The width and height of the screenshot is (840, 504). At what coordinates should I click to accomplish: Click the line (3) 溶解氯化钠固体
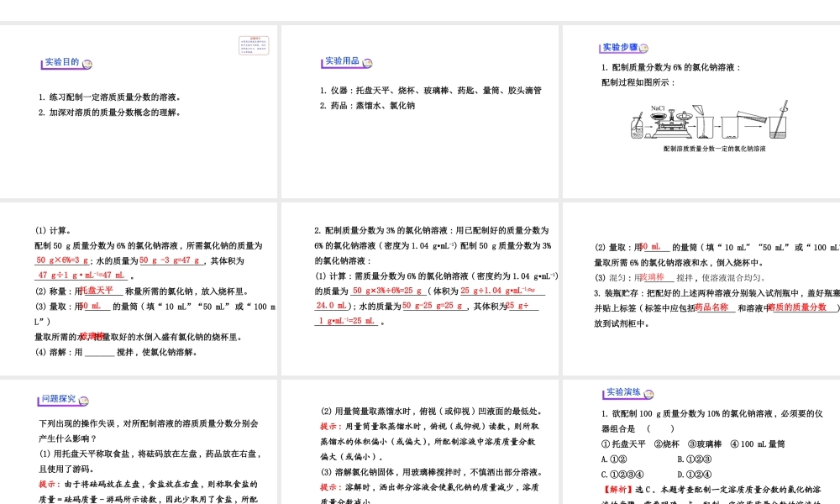(432, 472)
